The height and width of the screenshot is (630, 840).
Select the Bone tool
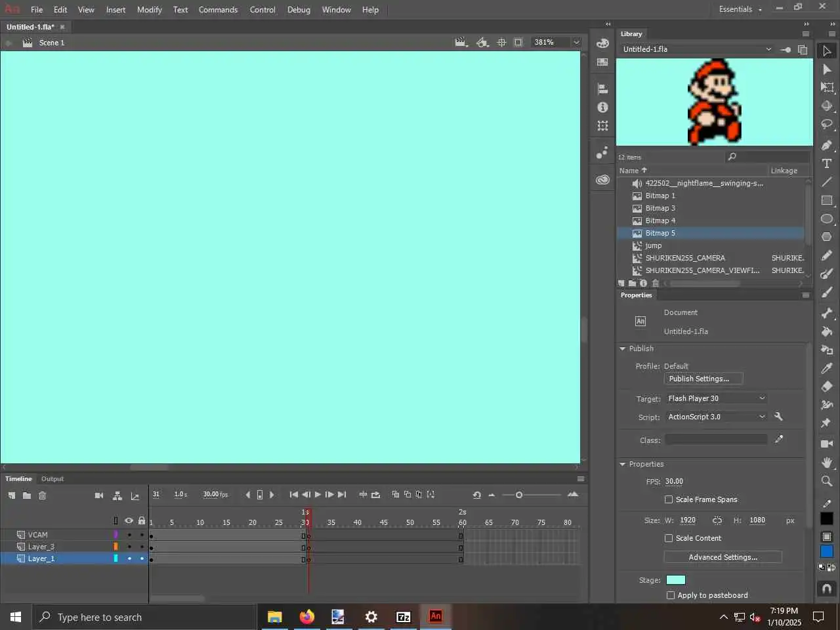(827, 313)
